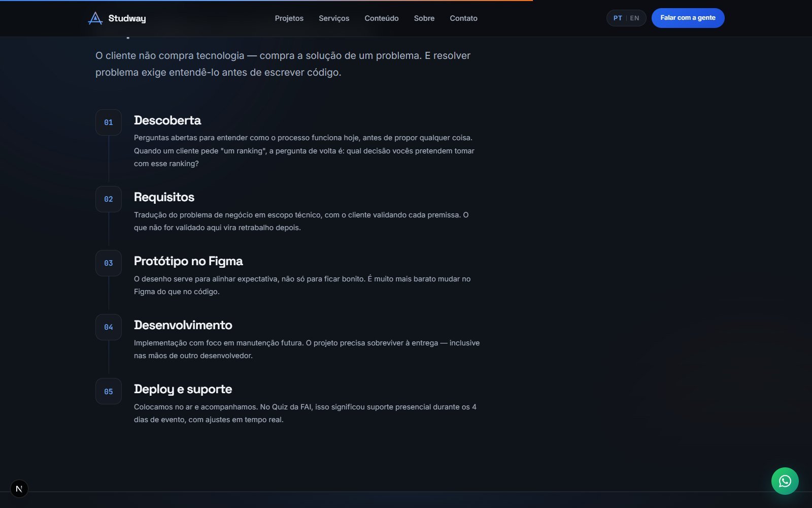Image resolution: width=812 pixels, height=508 pixels.
Task: Click the 04 step number badge
Action: click(109, 327)
